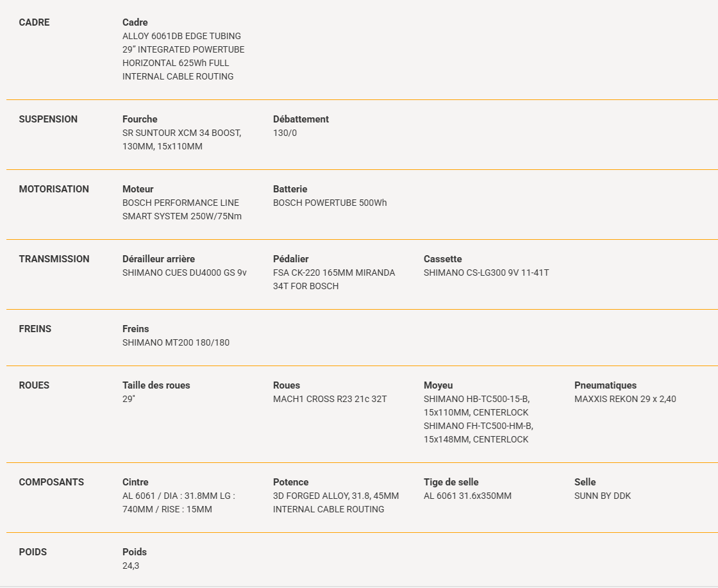Click the SHIMANO MT200 180/180 brakes text
The width and height of the screenshot is (718, 588).
(176, 342)
